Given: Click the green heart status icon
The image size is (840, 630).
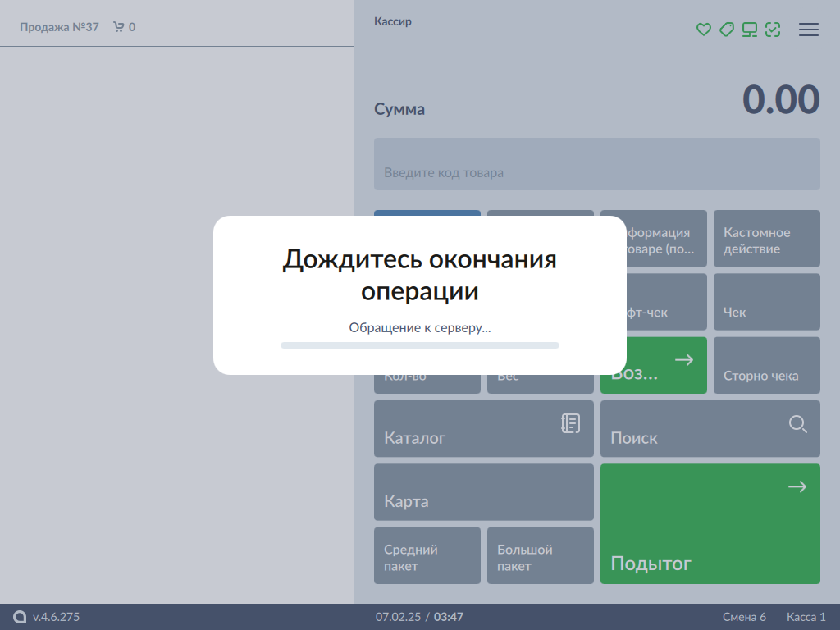Looking at the screenshot, I should [703, 30].
